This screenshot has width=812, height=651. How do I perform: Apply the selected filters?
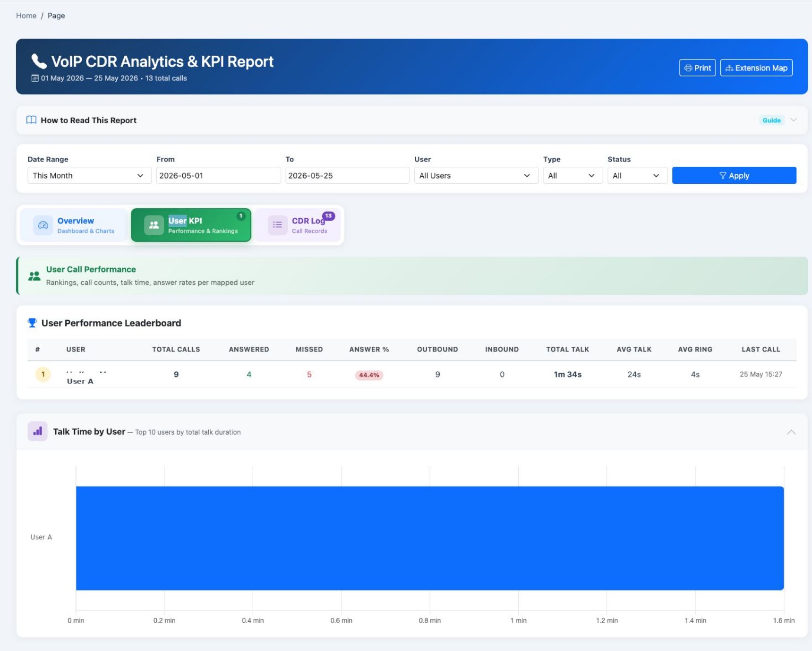pyautogui.click(x=734, y=175)
